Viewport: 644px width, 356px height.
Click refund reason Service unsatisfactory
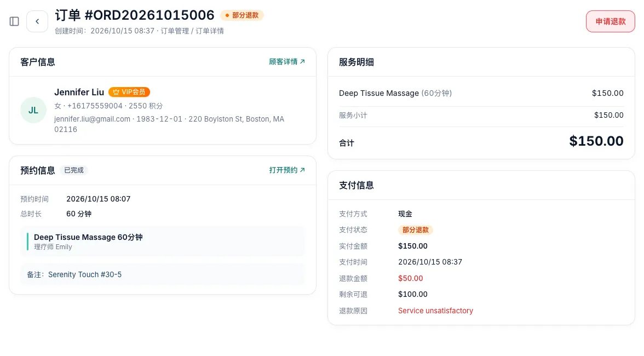pos(435,311)
